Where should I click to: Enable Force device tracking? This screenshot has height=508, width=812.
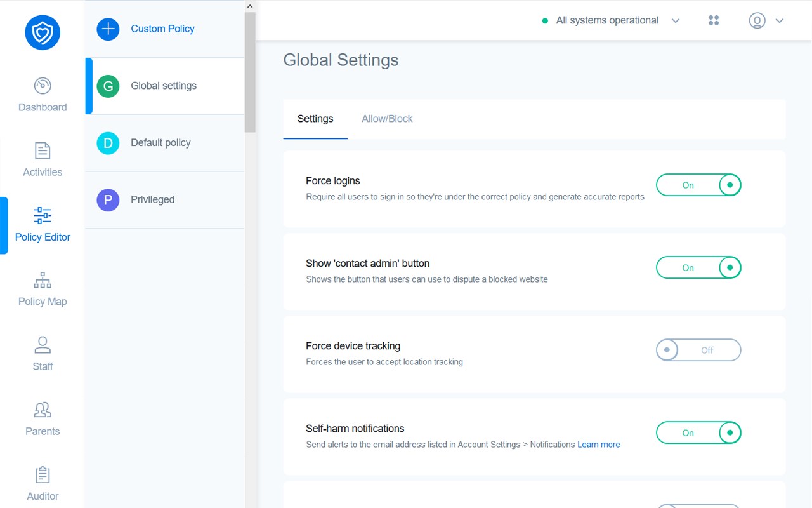click(x=698, y=350)
